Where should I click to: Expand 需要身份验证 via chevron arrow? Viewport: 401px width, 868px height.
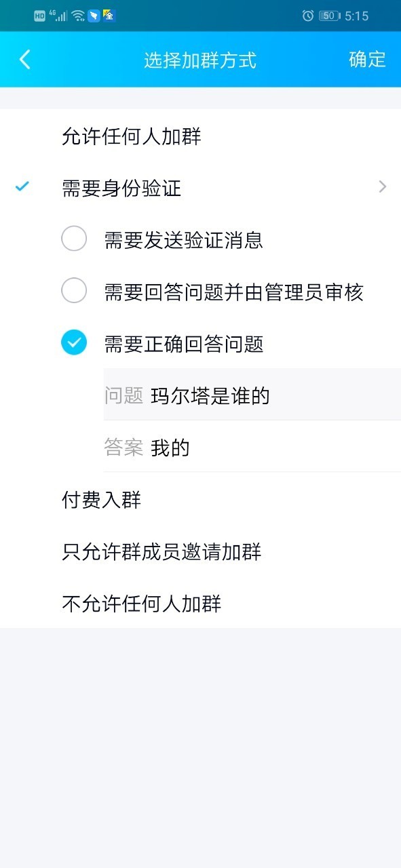pos(383,186)
